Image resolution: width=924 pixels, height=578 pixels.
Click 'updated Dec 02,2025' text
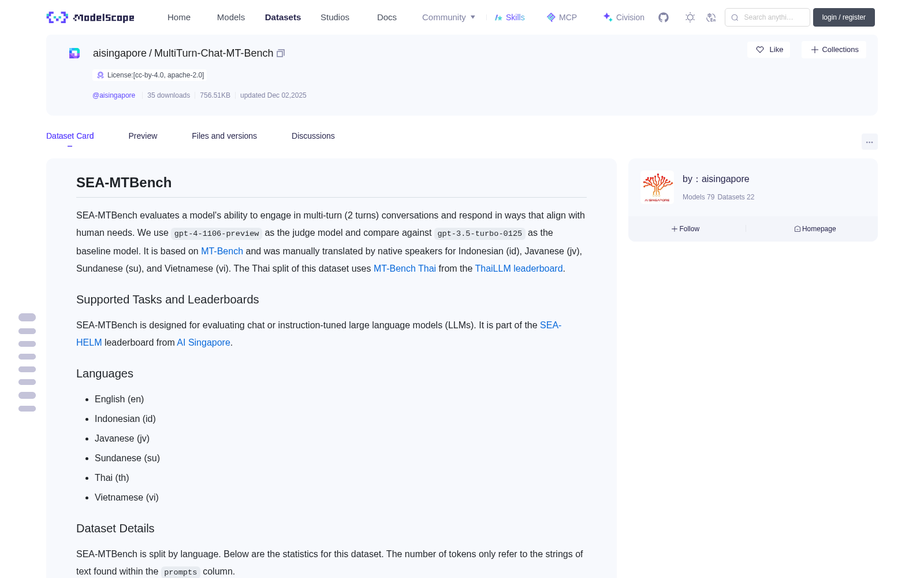(x=273, y=95)
